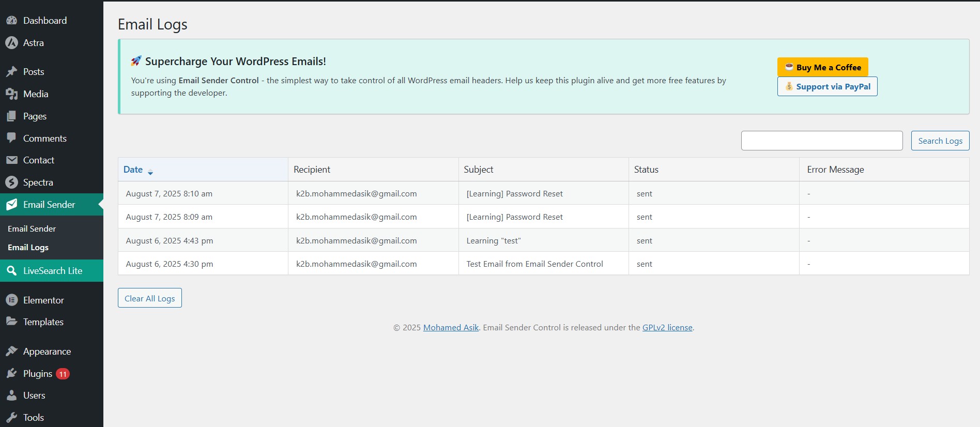Sort table by Date header link
This screenshot has width=980, height=427.
point(133,170)
